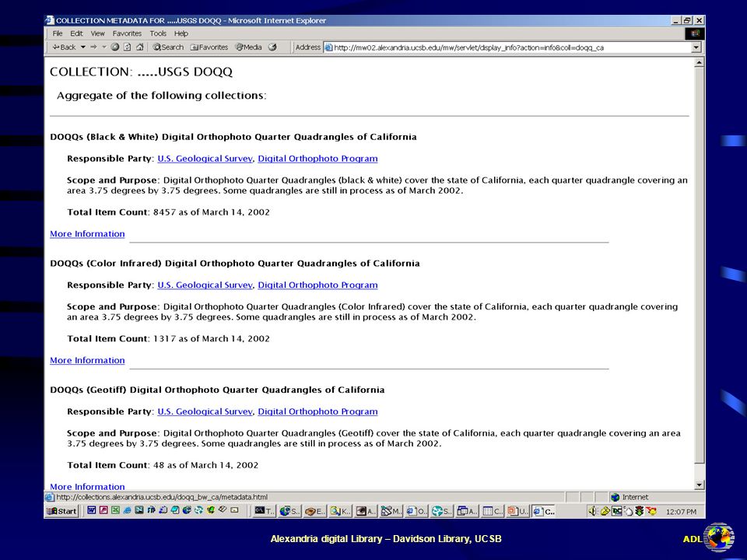
Task: Open More Information for Color Infrared DOQQs
Action: 87,360
